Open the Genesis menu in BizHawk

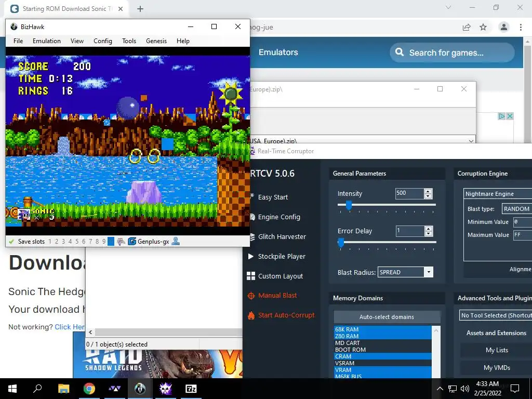tap(156, 41)
